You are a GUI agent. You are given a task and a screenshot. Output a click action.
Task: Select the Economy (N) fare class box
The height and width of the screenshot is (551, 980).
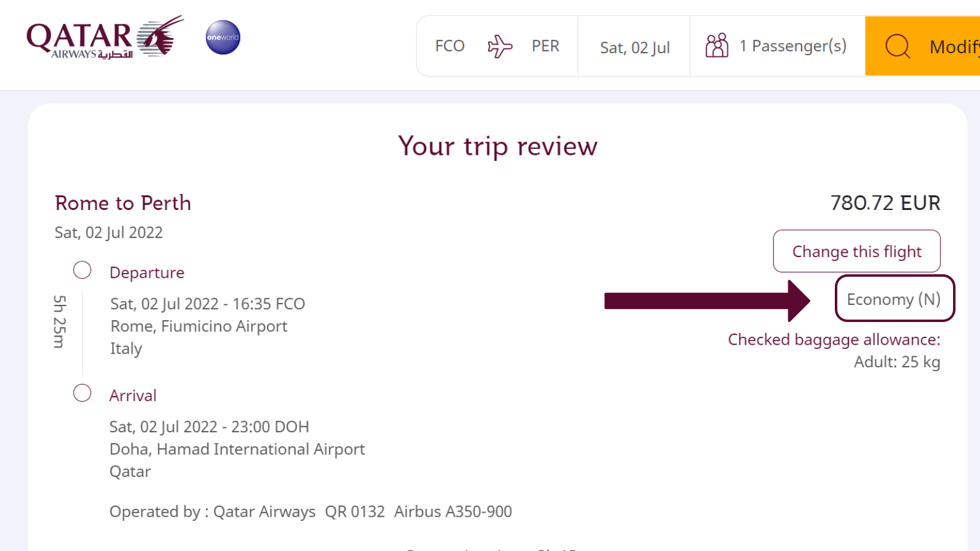894,299
